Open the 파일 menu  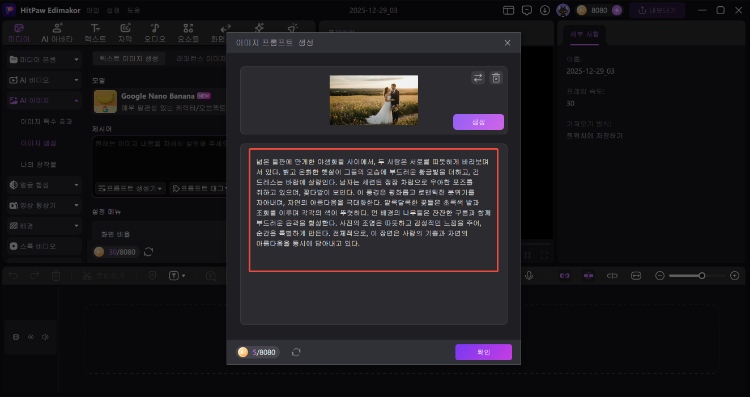(93, 10)
